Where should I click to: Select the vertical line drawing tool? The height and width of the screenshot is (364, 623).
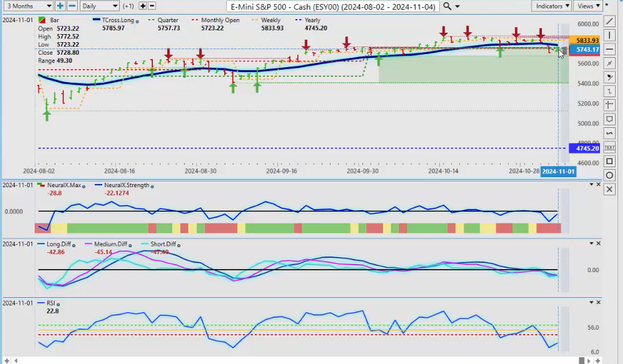click(609, 35)
